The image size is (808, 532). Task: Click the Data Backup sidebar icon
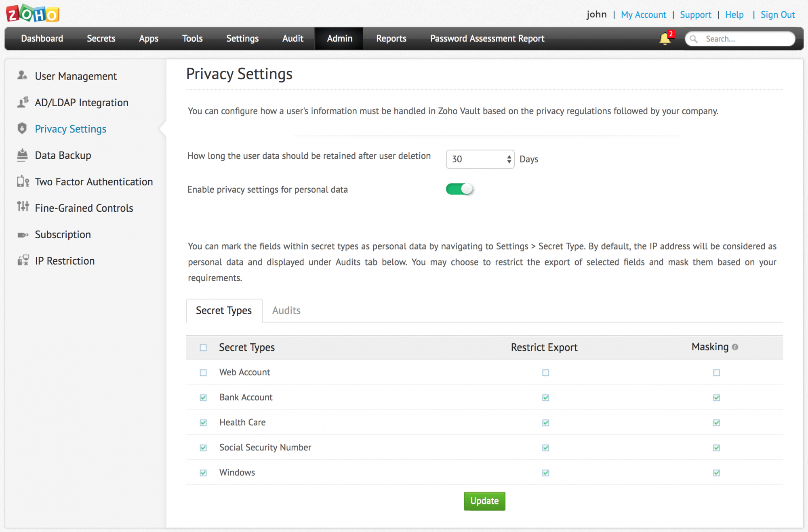22,155
